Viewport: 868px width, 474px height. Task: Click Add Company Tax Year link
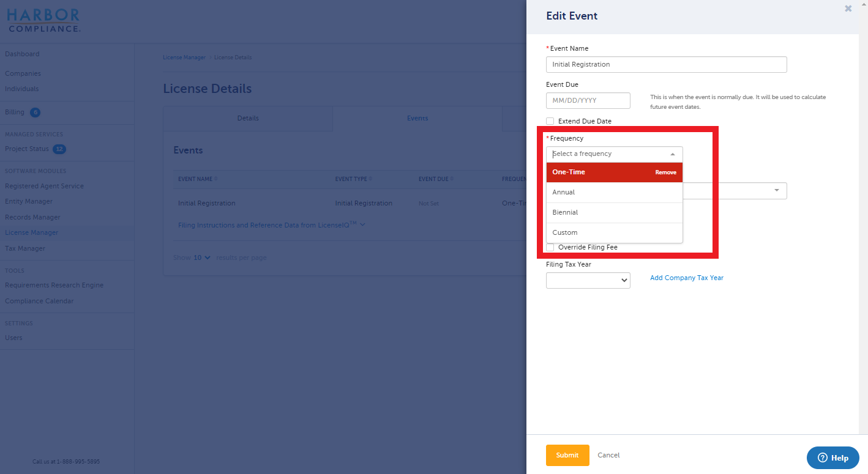(x=687, y=278)
